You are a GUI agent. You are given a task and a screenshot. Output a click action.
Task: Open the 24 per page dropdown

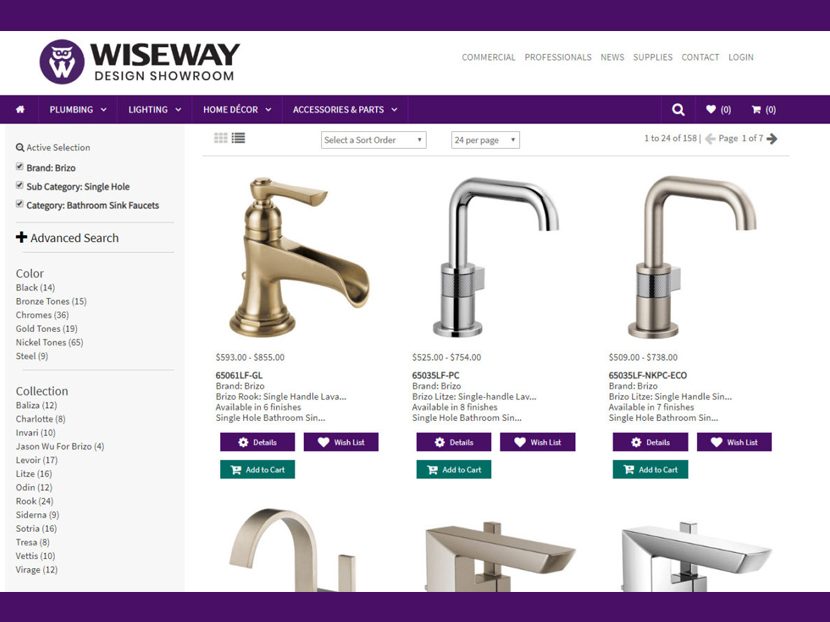(x=485, y=140)
